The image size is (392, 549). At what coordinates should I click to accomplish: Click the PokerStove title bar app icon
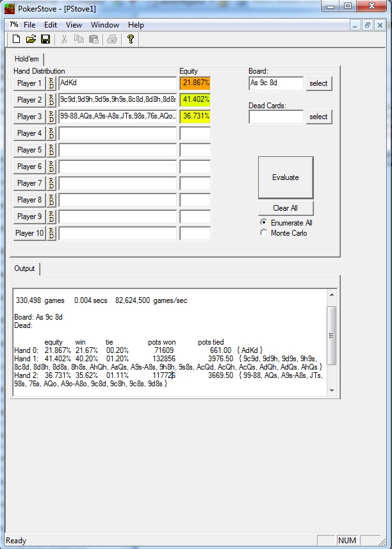[x=10, y=8]
